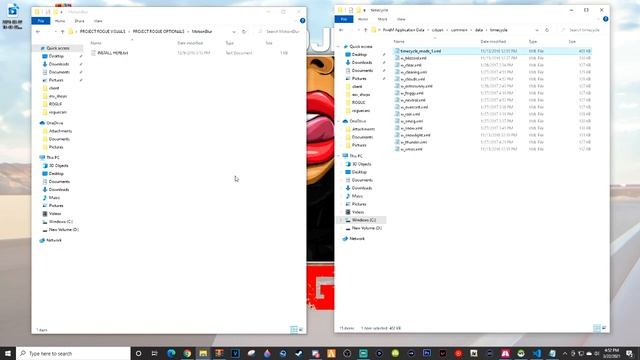Select Downloads under Quick access in MotionBlur window

tap(58, 64)
